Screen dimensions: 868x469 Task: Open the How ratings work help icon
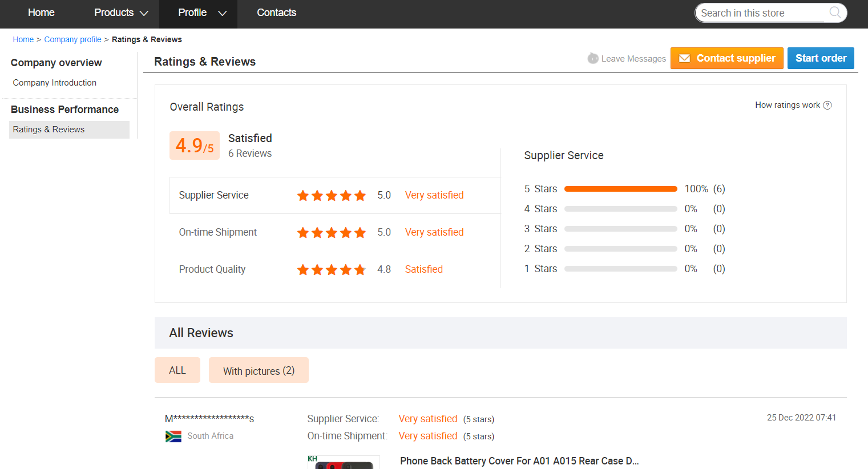point(827,105)
